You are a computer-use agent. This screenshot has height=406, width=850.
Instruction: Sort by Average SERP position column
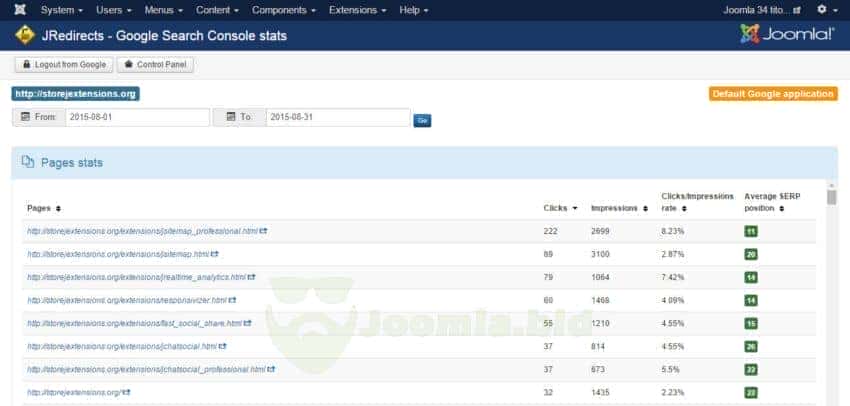pos(772,202)
